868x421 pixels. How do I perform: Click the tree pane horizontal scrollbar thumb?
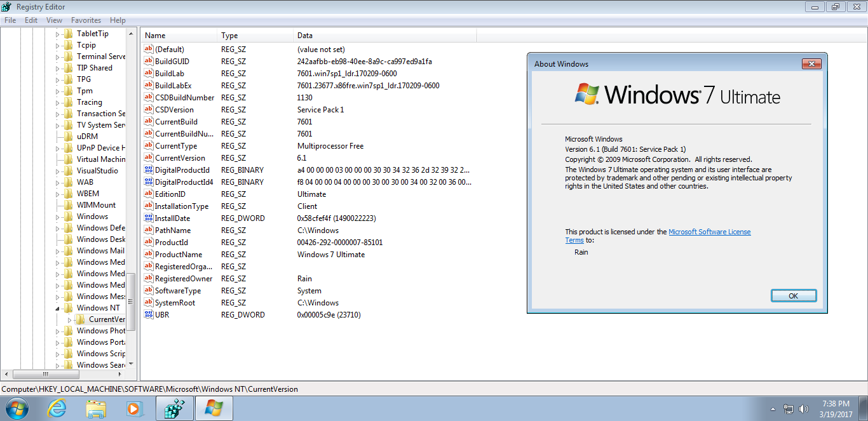pos(46,374)
